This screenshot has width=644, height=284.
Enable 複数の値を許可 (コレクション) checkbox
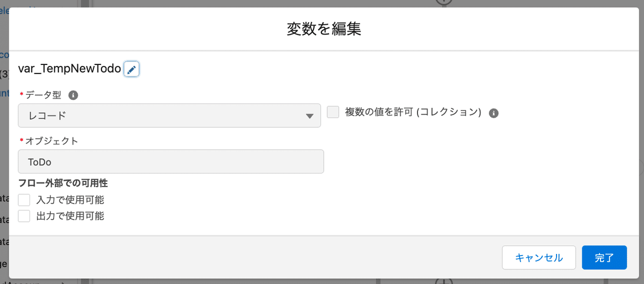pos(333,112)
